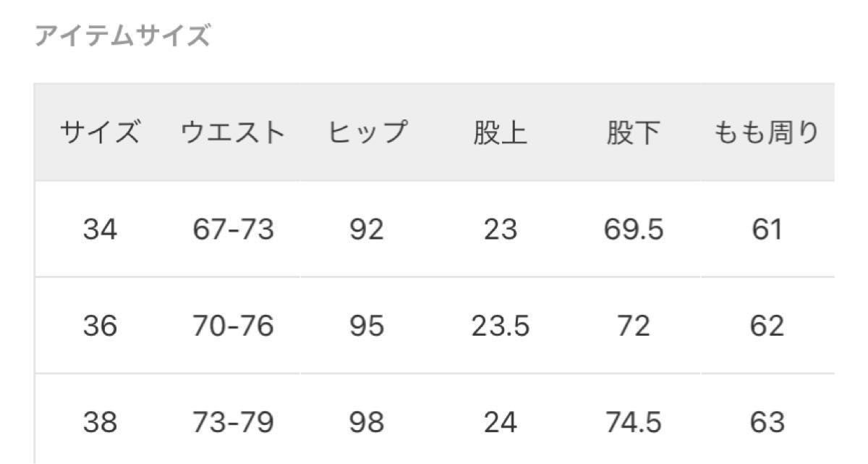This screenshot has height=464, width=868.
Task: Click inseam value 74.5
Action: coord(633,422)
